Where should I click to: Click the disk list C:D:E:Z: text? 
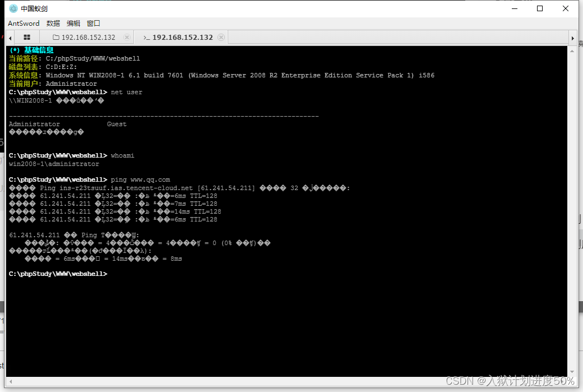coord(61,67)
